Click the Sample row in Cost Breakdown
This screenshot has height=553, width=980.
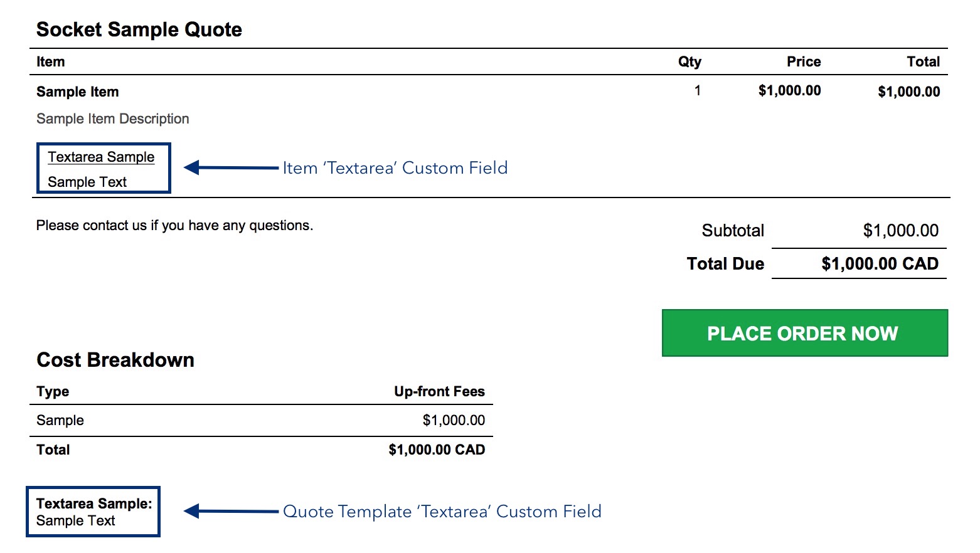(x=261, y=420)
